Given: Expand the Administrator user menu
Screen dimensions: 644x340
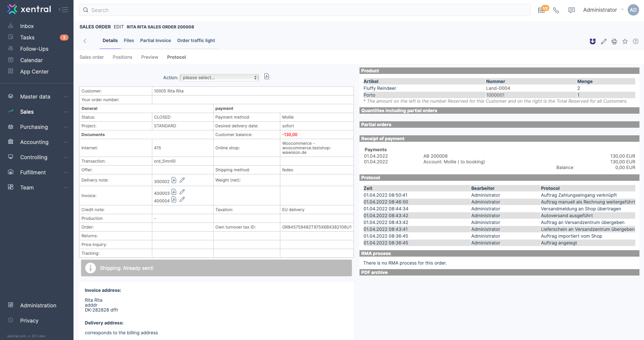Looking at the screenshot, I should [603, 10].
